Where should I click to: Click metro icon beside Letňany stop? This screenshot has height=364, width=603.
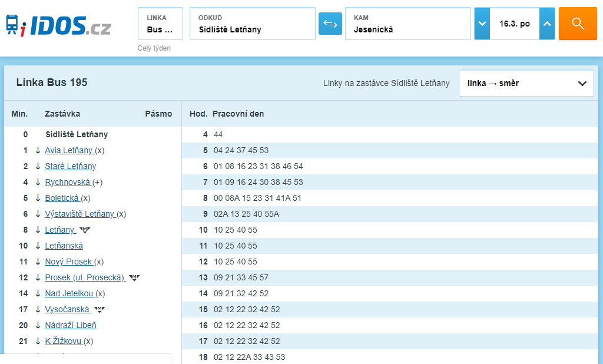click(x=85, y=230)
